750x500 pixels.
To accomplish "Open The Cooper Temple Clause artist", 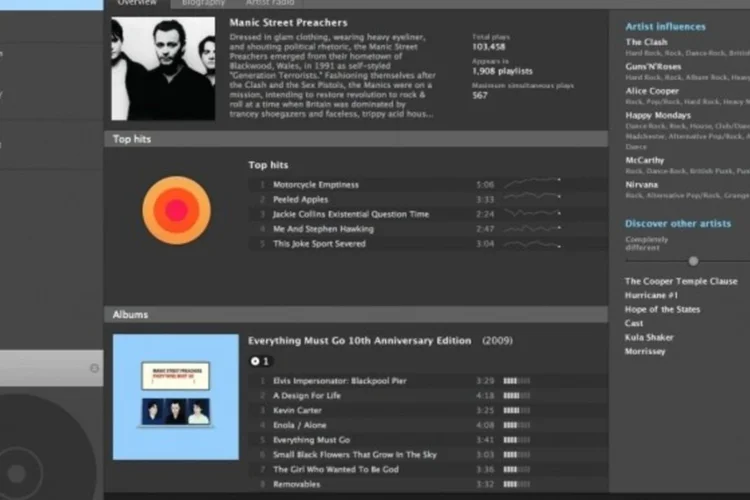I will [681, 281].
